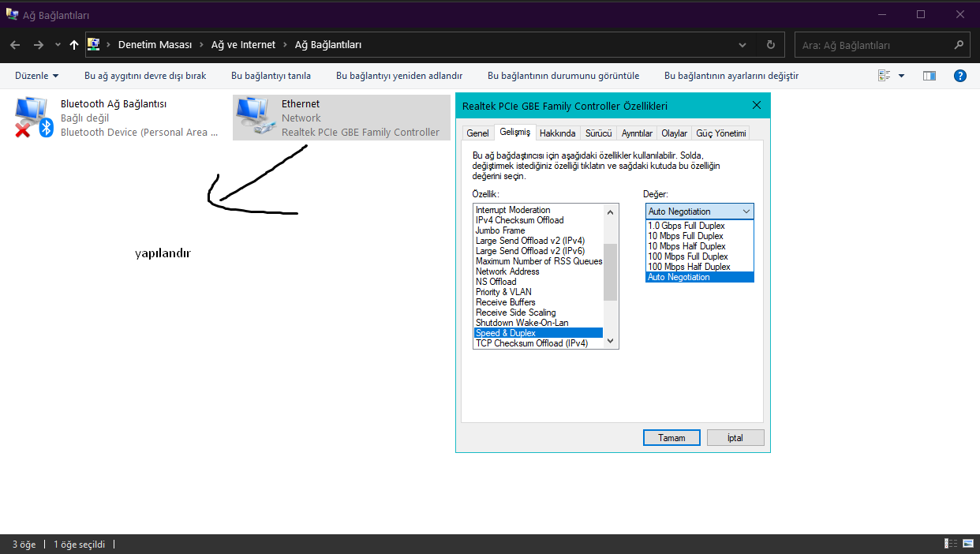
Task: Select Maximum Number of RSS Queues
Action: point(538,261)
